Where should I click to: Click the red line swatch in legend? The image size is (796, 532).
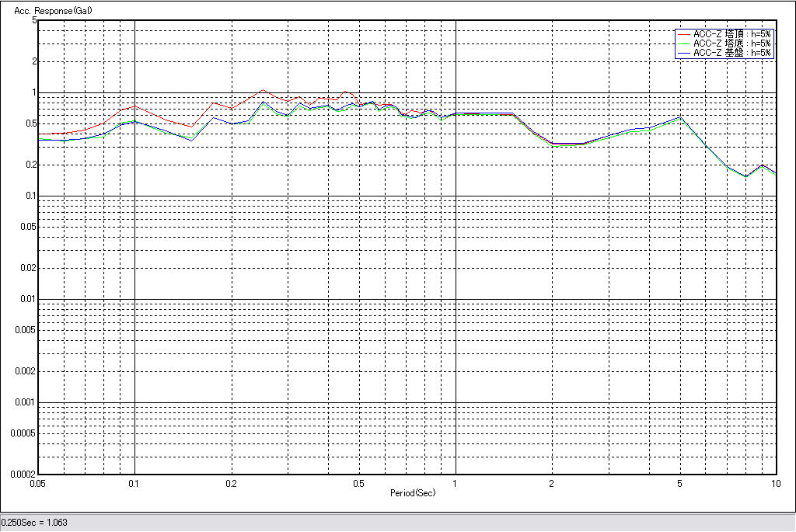tap(683, 34)
